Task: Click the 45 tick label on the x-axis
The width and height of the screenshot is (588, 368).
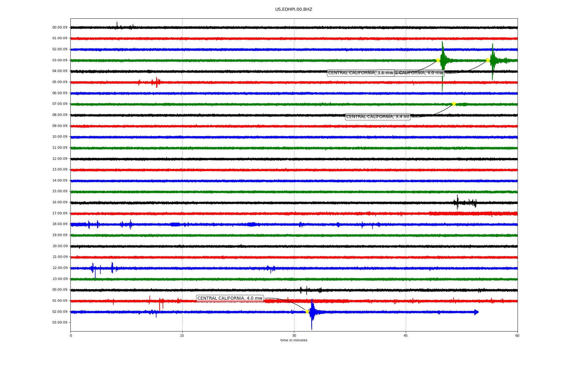Action: click(405, 336)
